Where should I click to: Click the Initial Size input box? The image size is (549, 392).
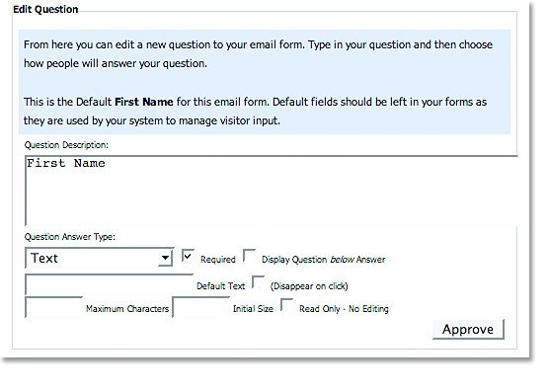pyautogui.click(x=201, y=307)
